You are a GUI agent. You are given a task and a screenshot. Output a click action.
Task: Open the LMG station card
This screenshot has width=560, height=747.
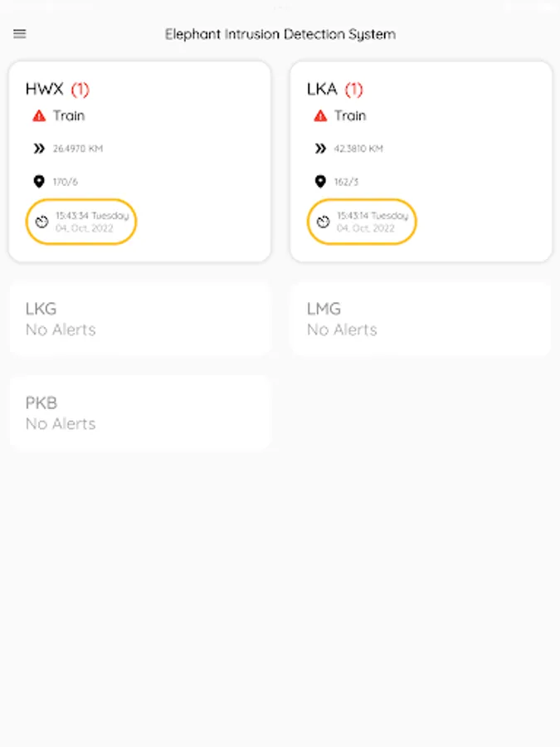[421, 319]
